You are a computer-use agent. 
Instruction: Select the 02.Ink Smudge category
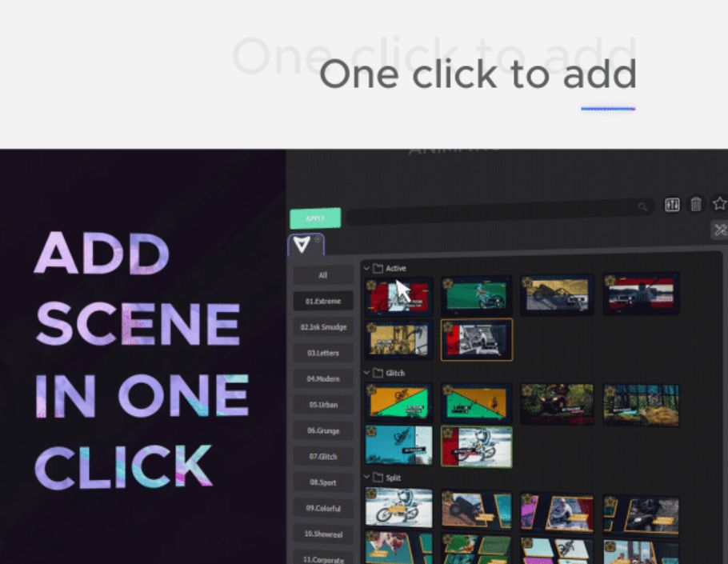point(322,327)
